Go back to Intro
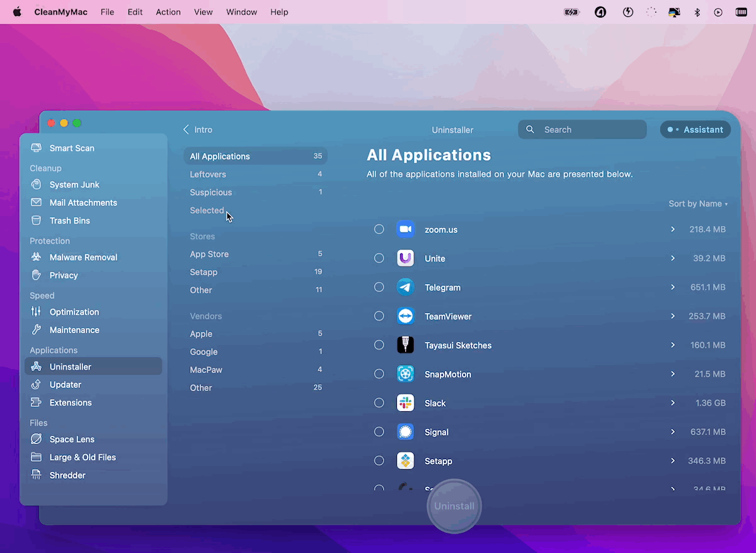Image resolution: width=756 pixels, height=553 pixels. 197,130
